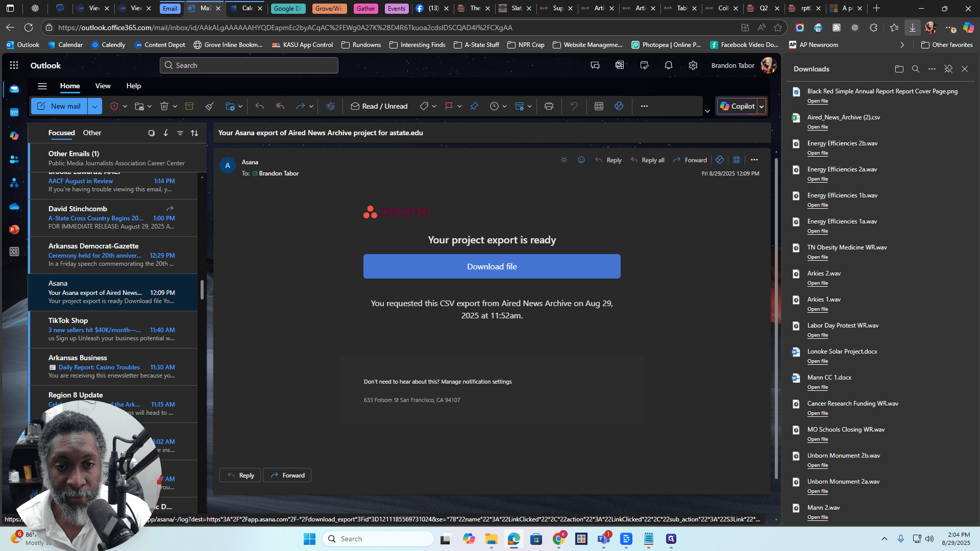Click Reply all in message header

647,160
